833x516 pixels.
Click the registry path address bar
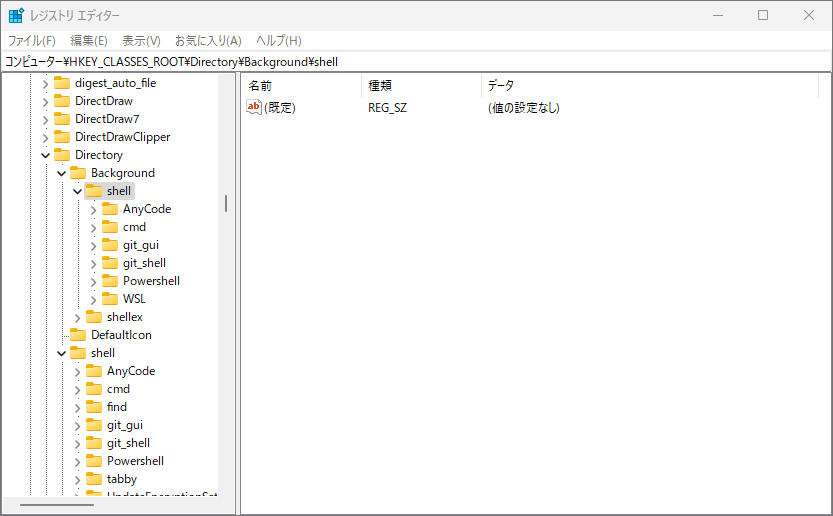pyautogui.click(x=416, y=62)
